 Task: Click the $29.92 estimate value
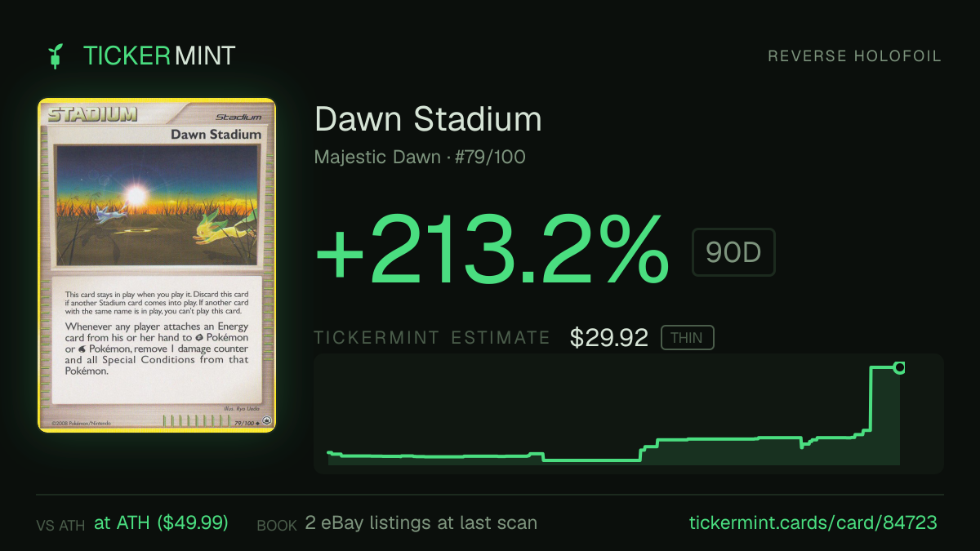[609, 338]
